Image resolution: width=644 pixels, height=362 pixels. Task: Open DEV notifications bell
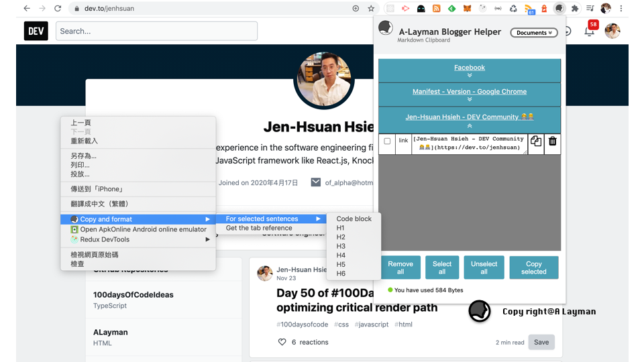[x=590, y=31]
